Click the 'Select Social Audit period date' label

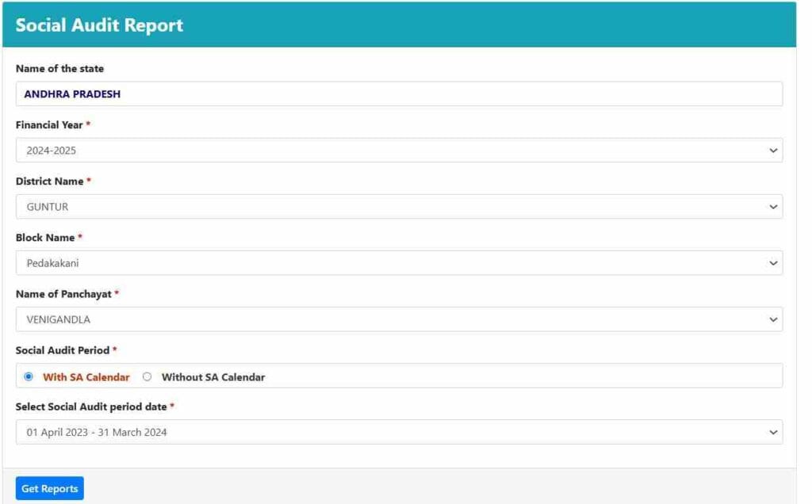91,407
